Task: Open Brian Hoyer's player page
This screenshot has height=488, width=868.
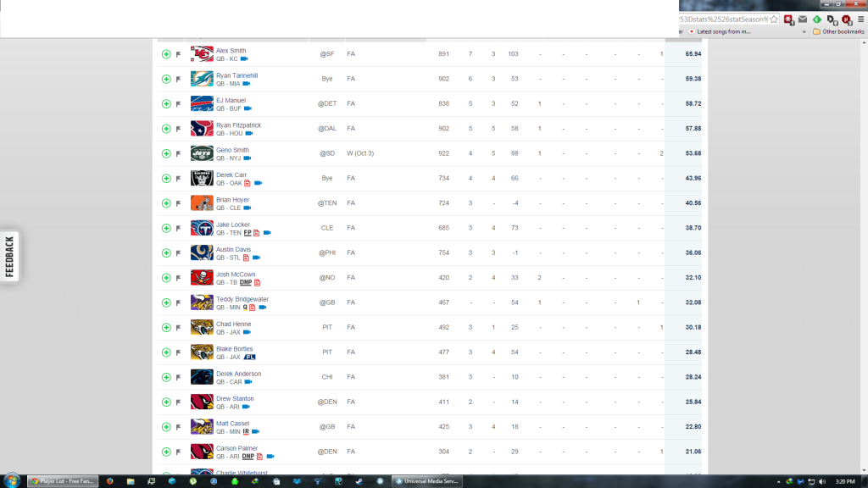Action: coord(232,200)
